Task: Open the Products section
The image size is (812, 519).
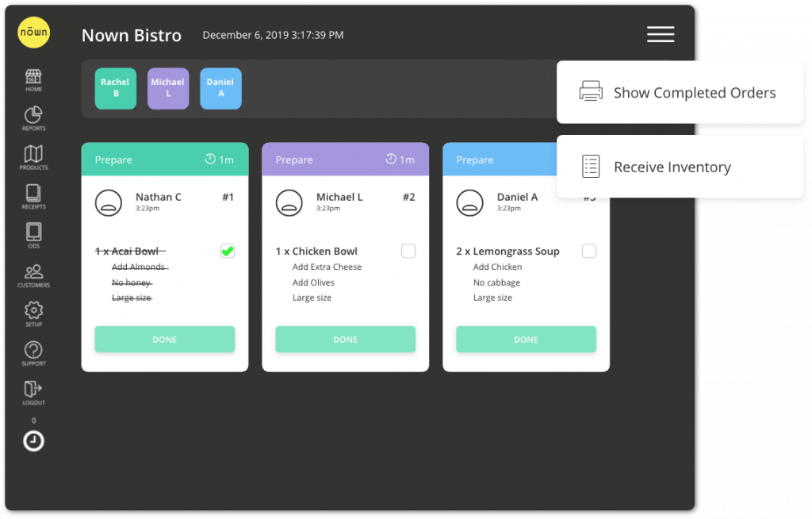Action: [x=33, y=157]
